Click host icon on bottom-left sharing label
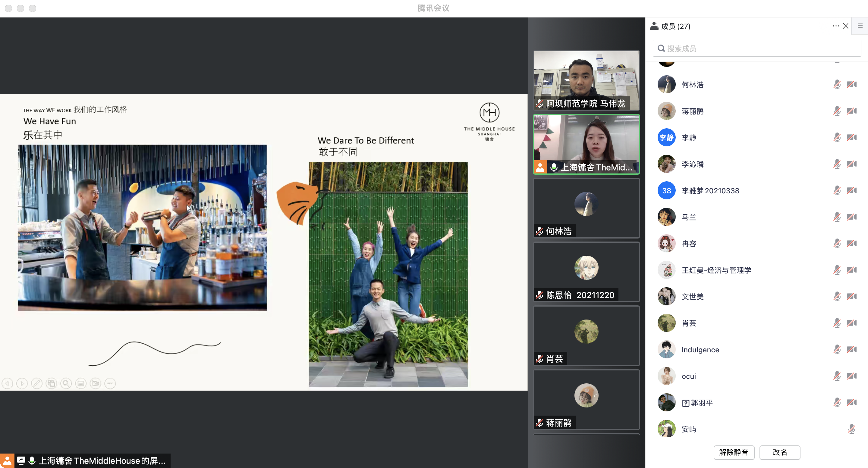The width and height of the screenshot is (868, 468). pos(7,460)
